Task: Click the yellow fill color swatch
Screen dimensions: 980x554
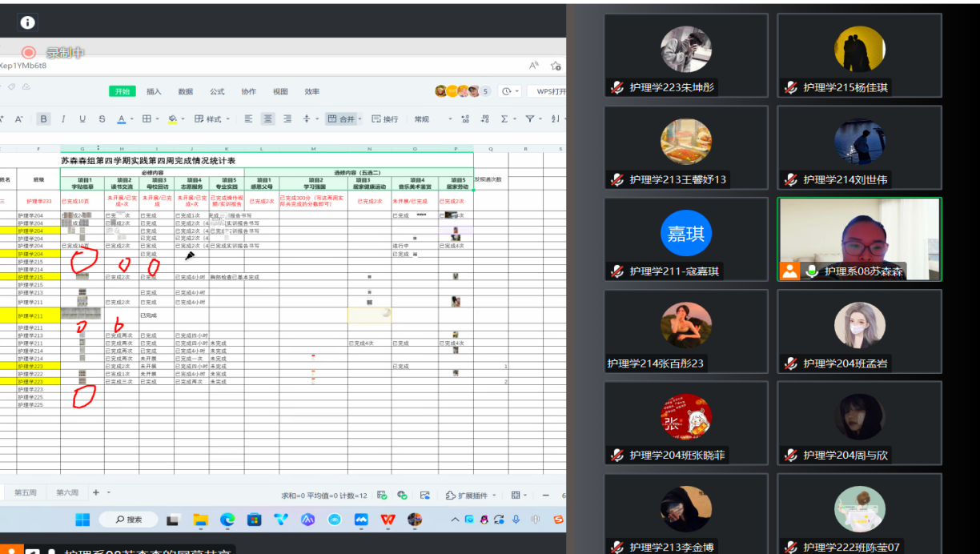Action: [x=172, y=119]
